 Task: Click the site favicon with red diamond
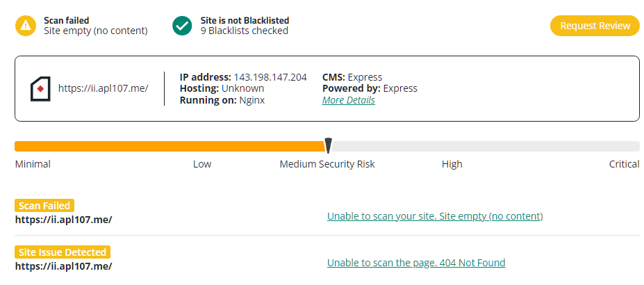pyautogui.click(x=40, y=89)
